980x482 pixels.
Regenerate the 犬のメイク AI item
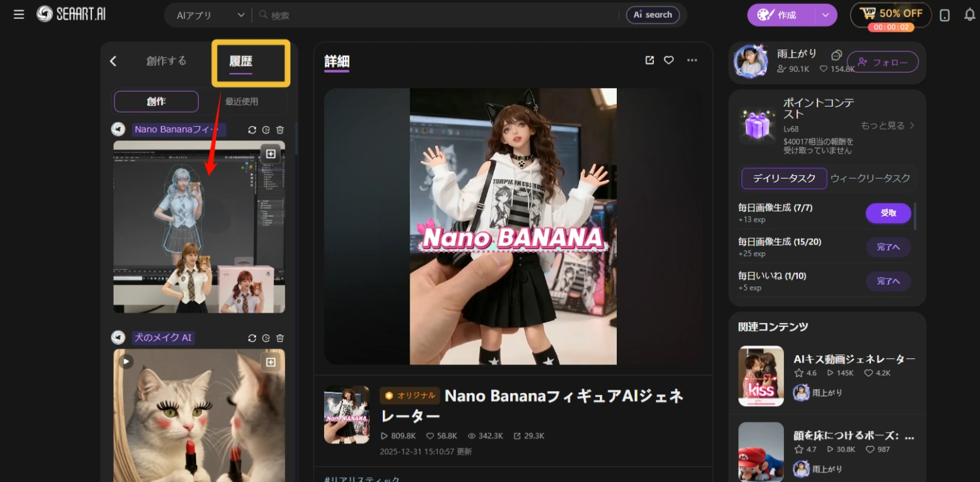(252, 338)
